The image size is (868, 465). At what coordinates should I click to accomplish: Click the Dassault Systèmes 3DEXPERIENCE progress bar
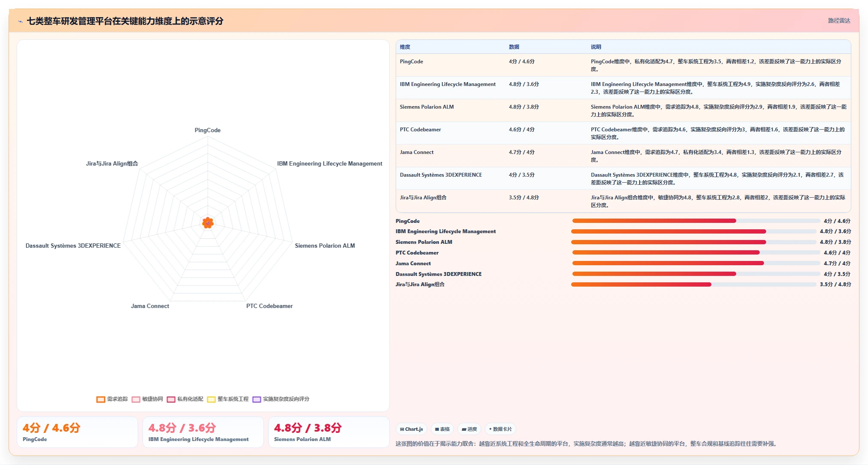696,274
